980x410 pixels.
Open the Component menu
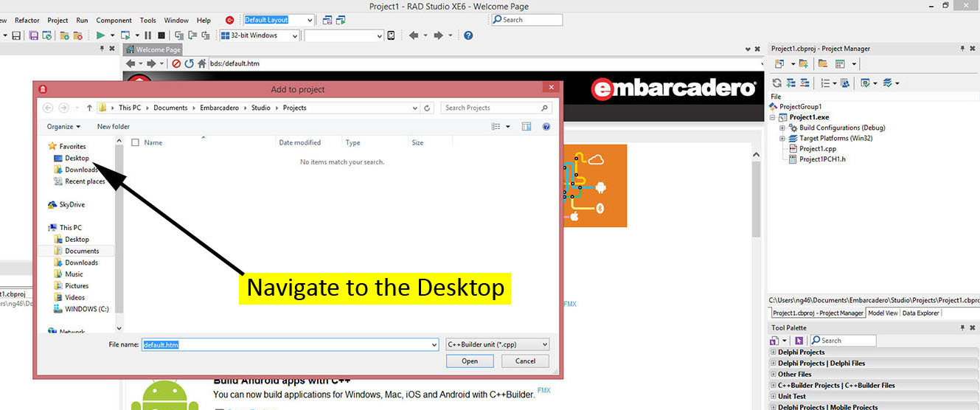[x=114, y=20]
